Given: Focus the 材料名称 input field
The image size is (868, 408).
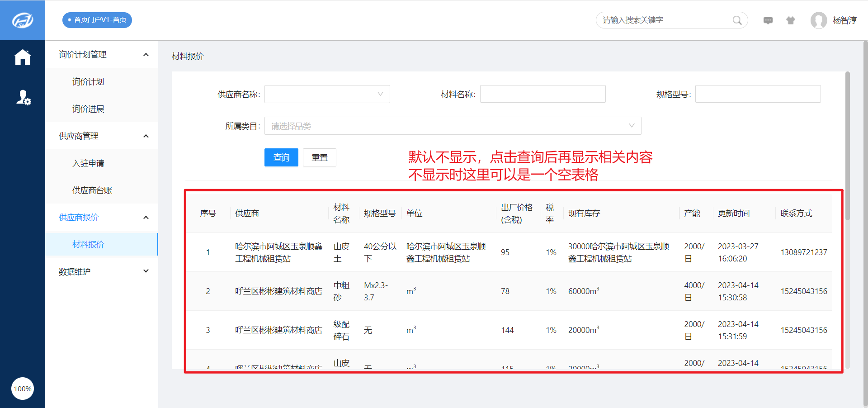Looking at the screenshot, I should point(543,94).
